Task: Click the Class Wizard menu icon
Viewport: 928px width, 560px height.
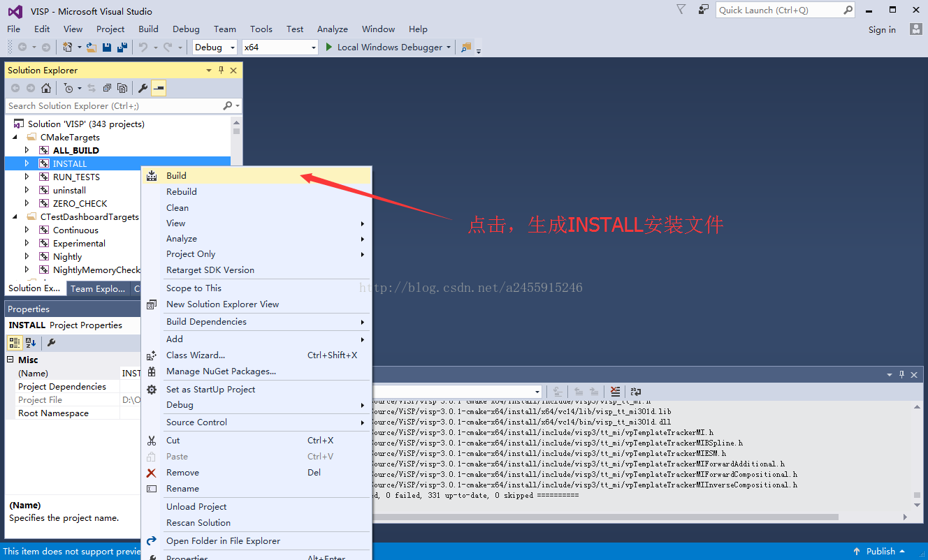Action: tap(152, 355)
